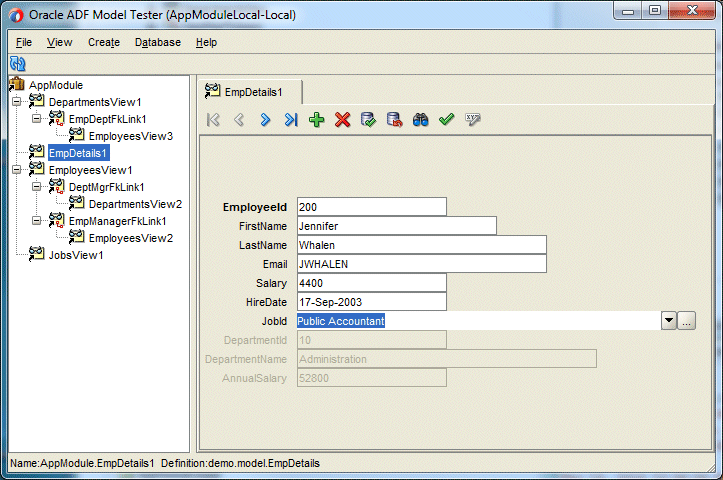Collapse the EmpManagerFkLink1 tree node
The height and width of the screenshot is (480, 723).
tap(36, 220)
